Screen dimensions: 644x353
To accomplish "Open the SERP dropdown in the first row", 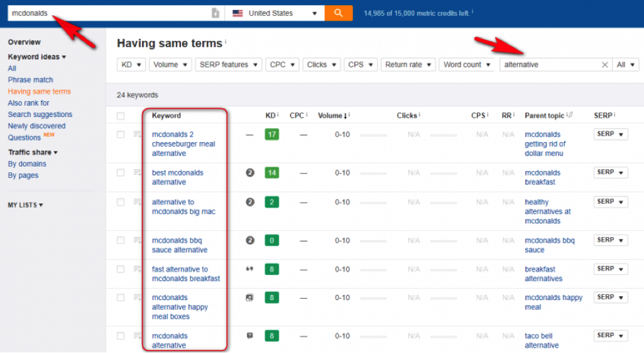I will coord(610,134).
